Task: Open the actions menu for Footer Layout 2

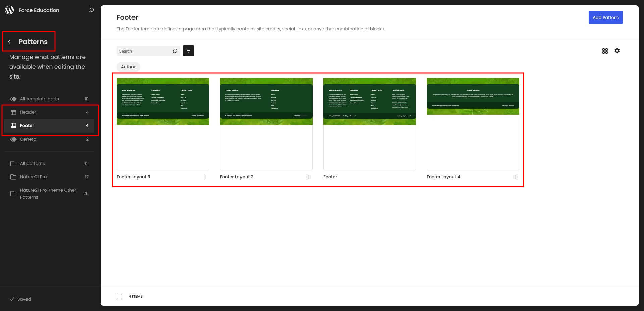Action: click(x=309, y=177)
